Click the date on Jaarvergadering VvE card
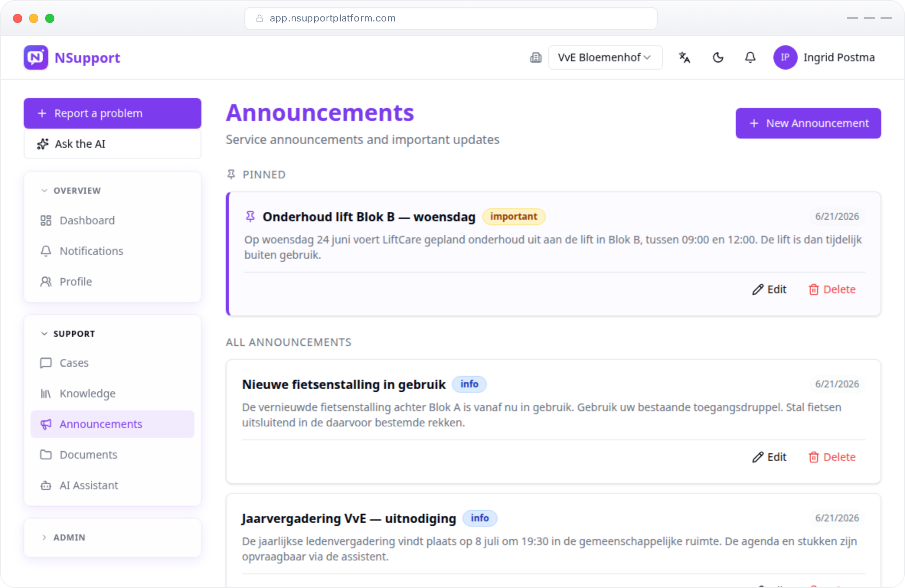Viewport: 905px width, 588px height. (837, 518)
